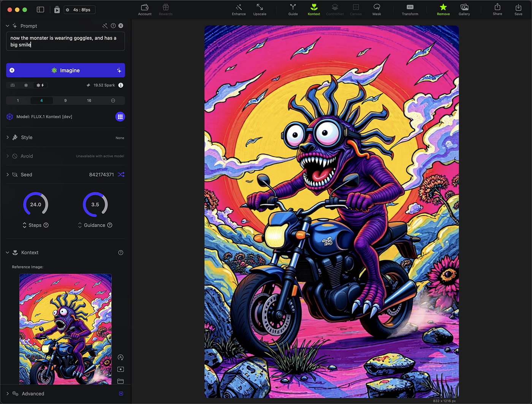The image size is (532, 404).
Task: Select image count 9
Action: tap(65, 100)
